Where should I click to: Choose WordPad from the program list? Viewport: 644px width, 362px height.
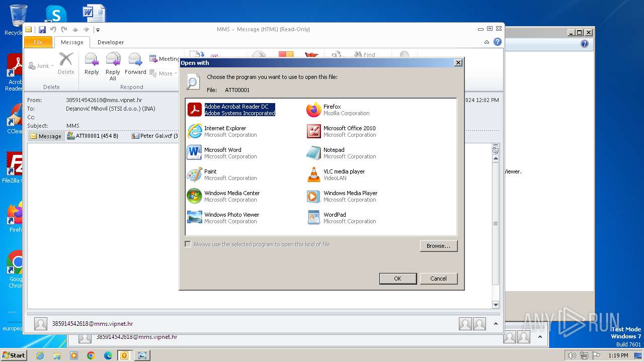(341, 218)
